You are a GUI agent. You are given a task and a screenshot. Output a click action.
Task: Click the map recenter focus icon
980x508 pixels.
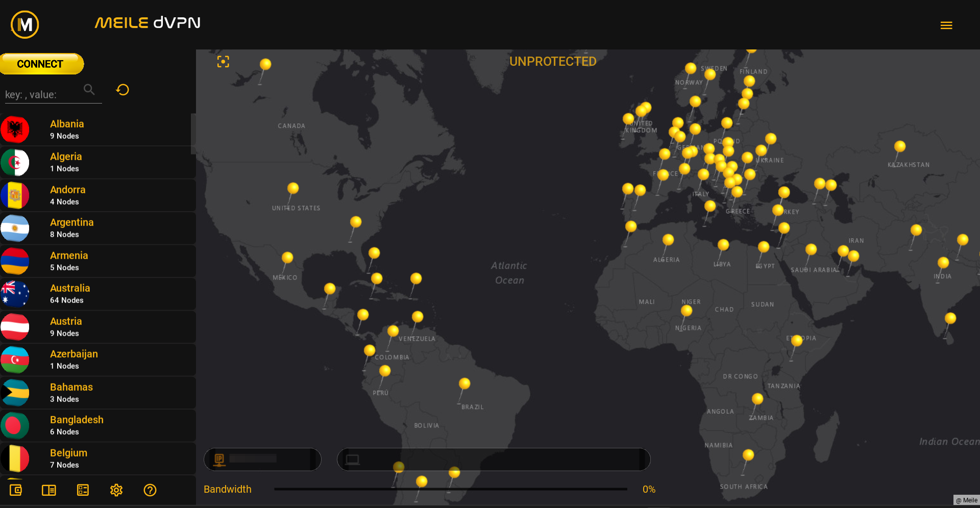[223, 62]
